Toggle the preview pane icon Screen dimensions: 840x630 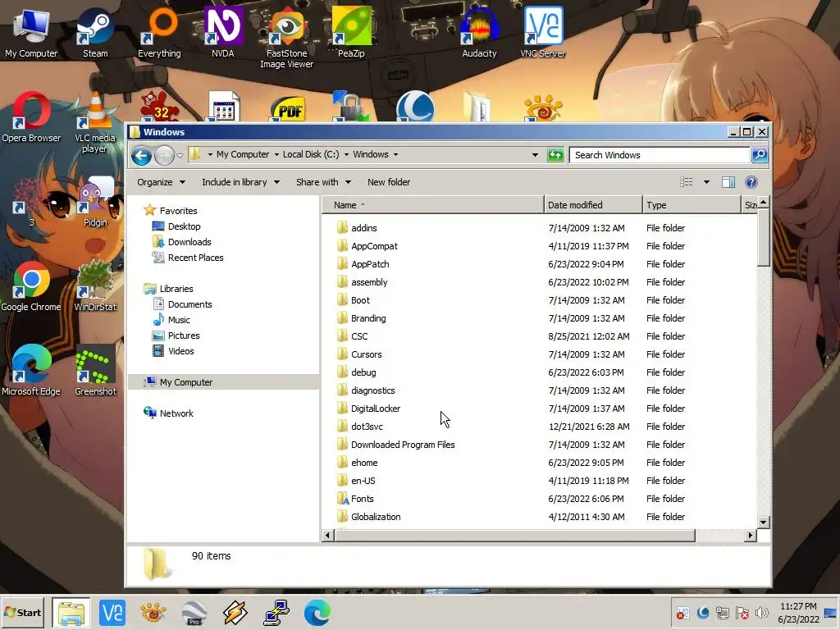coord(728,182)
